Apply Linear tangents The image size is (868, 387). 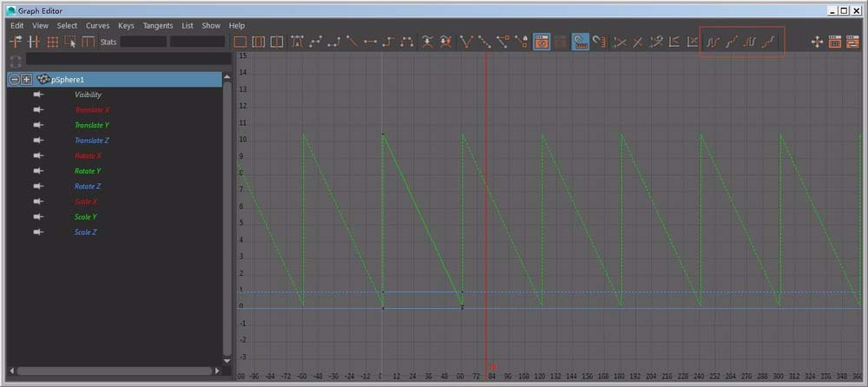click(352, 42)
